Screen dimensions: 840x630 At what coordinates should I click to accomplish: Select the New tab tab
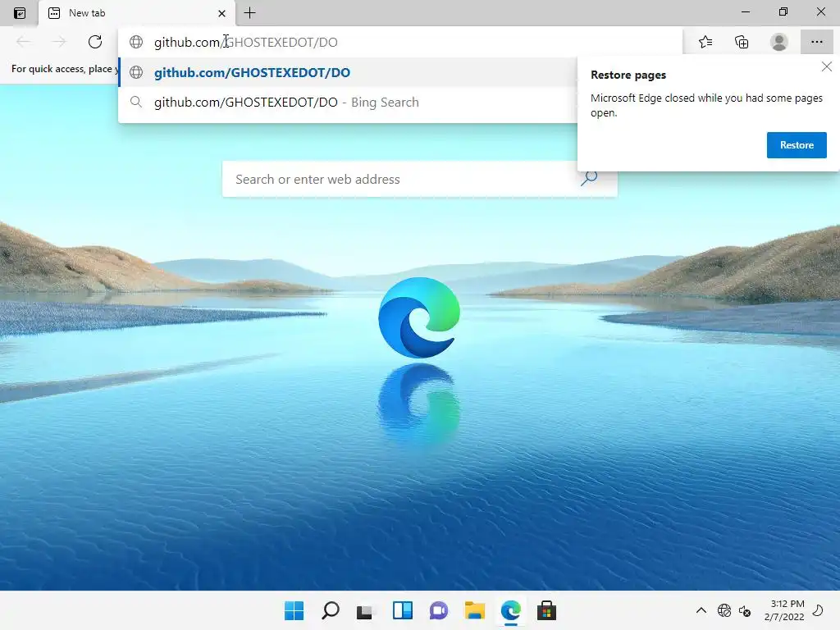coord(137,13)
